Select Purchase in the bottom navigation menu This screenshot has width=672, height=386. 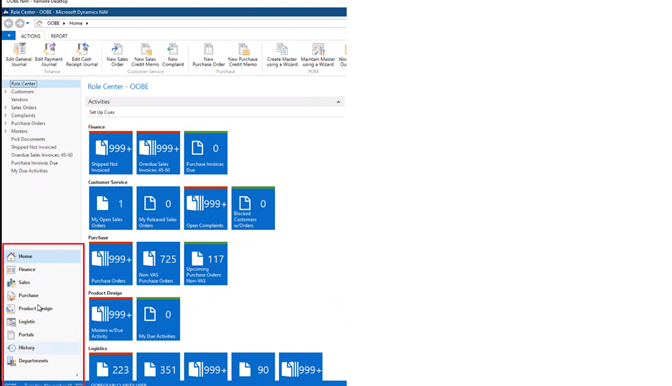(42, 296)
